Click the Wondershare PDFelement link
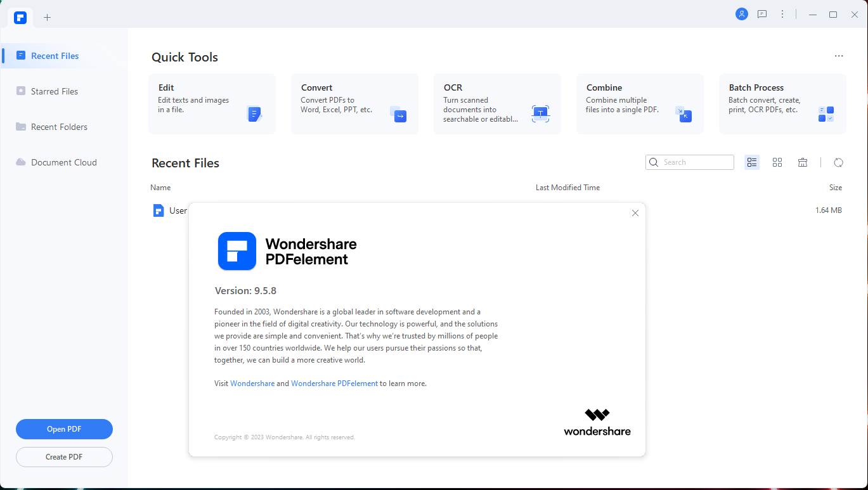868x490 pixels. [x=334, y=384]
